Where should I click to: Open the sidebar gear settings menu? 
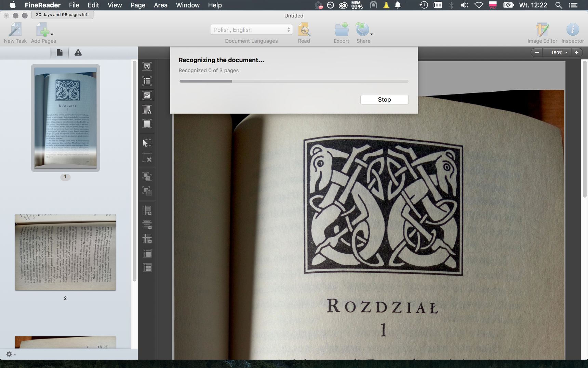pos(10,354)
